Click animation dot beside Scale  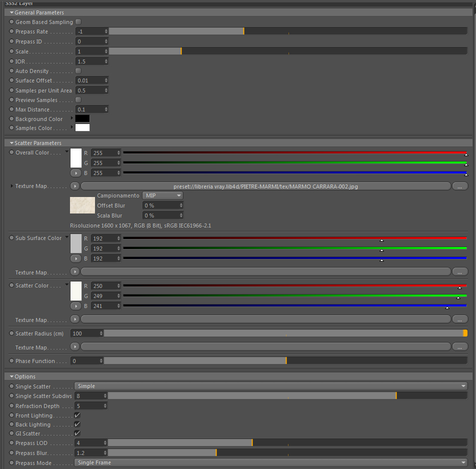[11, 51]
